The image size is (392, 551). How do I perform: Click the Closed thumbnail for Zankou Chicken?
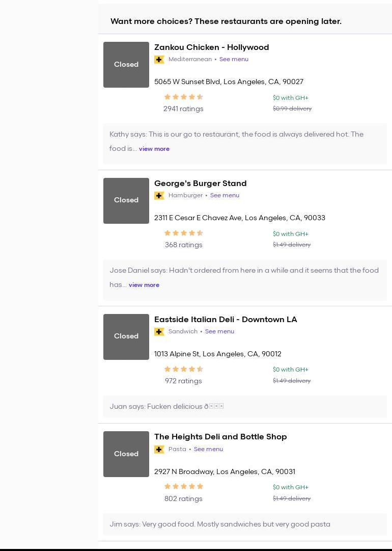pyautogui.click(x=126, y=65)
